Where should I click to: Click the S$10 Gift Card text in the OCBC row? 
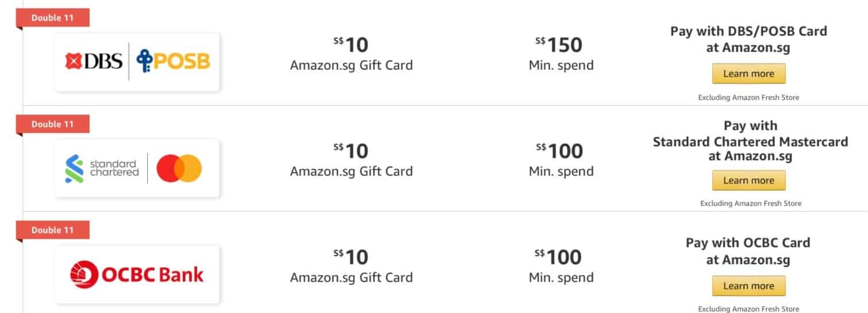[351, 266]
